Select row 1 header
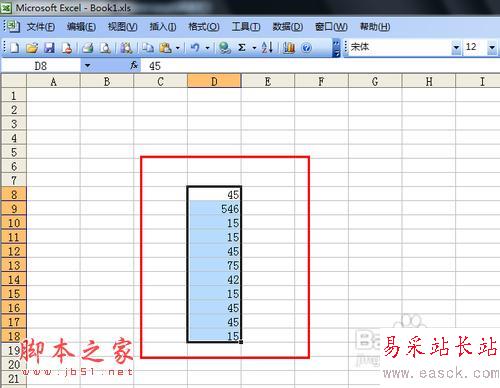 coord(14,96)
